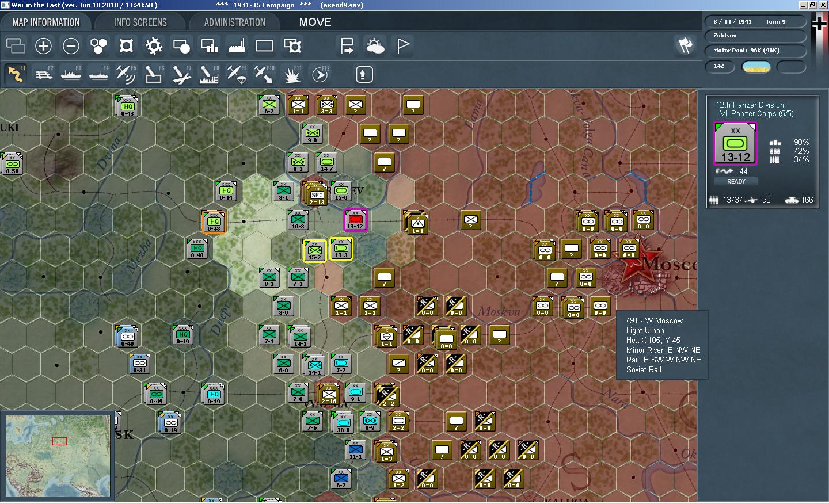Click the date and turn field 8/14/1941
This screenshot has width=829, height=504.
point(755,21)
